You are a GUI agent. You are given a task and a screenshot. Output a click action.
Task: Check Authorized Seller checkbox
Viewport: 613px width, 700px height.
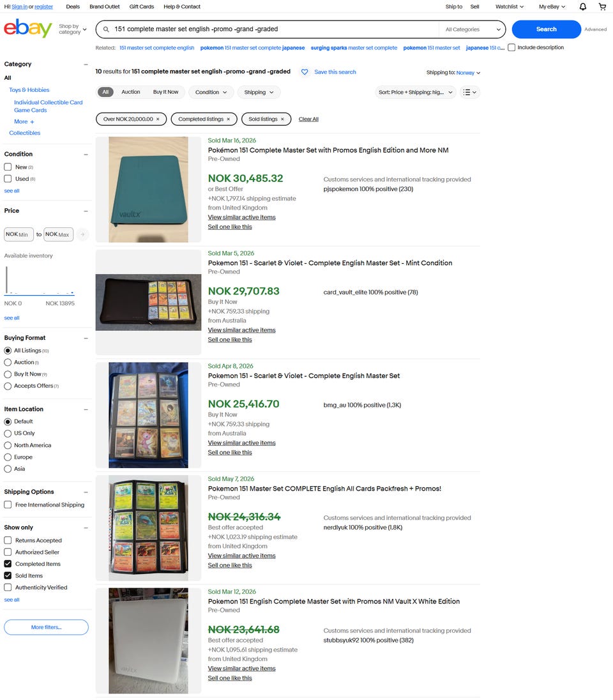tap(8, 552)
